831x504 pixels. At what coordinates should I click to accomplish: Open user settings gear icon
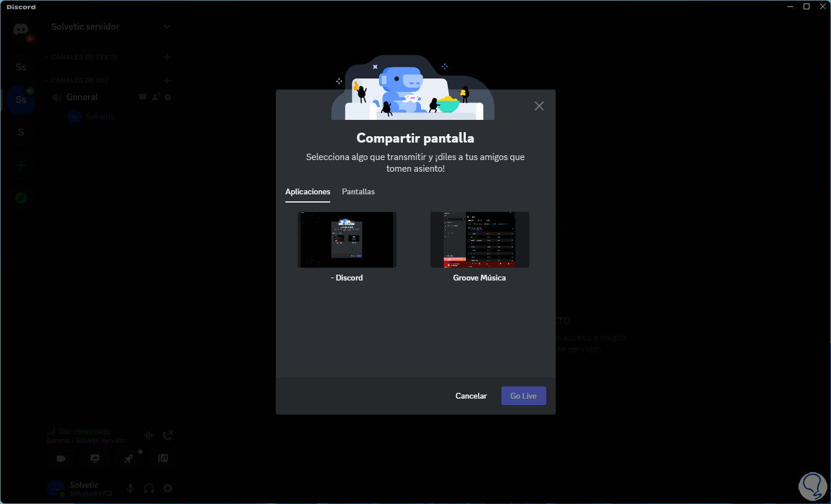pos(168,489)
